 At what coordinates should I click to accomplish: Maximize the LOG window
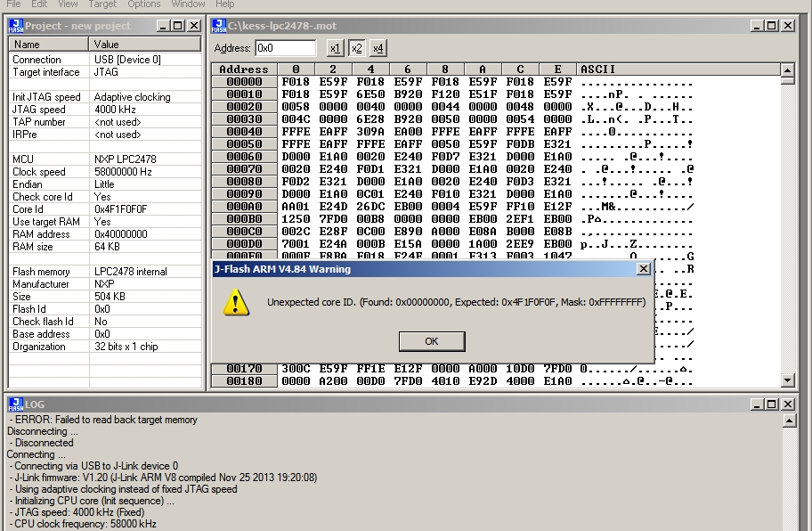772,404
